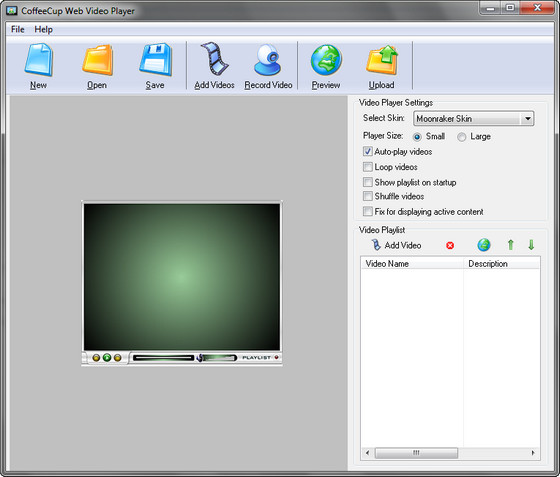Click Add Video in playlist panel
The height and width of the screenshot is (477, 560).
click(x=396, y=245)
